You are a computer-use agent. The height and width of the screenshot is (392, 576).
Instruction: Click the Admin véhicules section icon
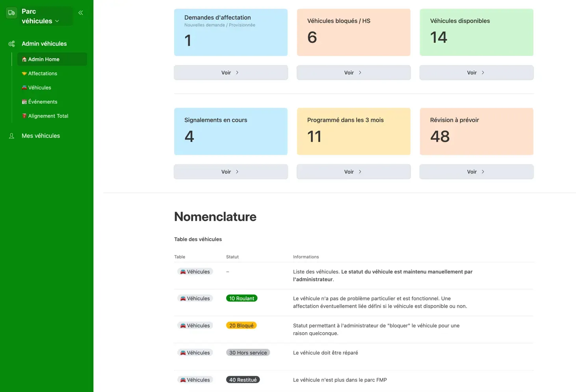point(12,44)
